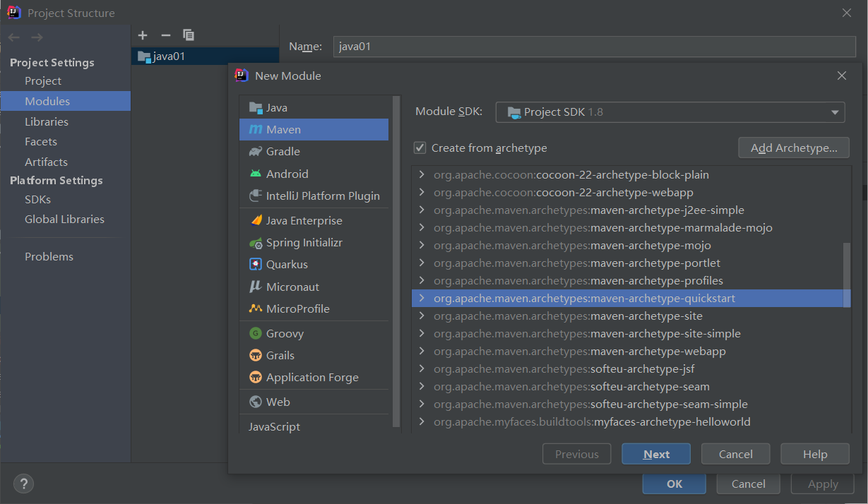Expand softeu-archetype-jsf node

pyautogui.click(x=422, y=368)
